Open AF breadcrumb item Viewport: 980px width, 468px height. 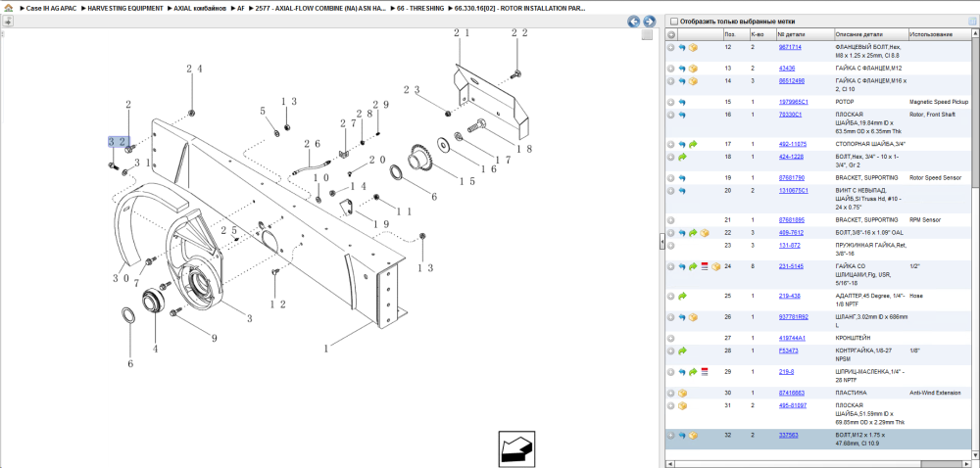[x=241, y=9]
